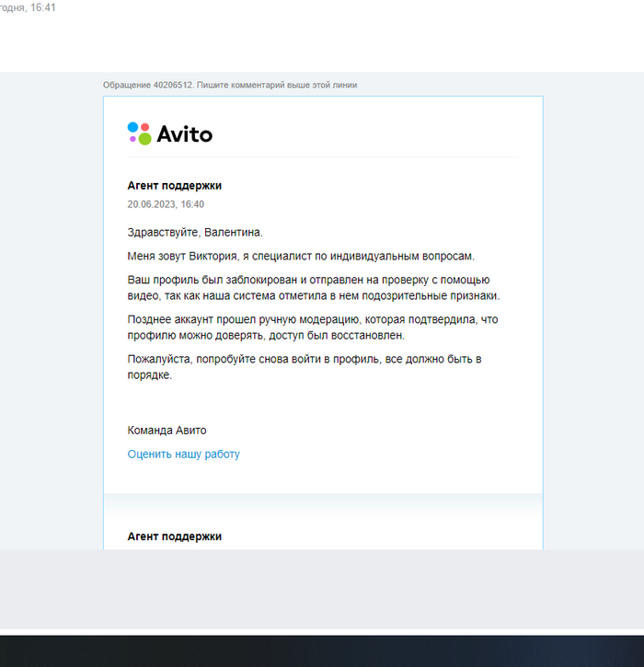Click the first 'Агент поддержки' heading

click(175, 186)
